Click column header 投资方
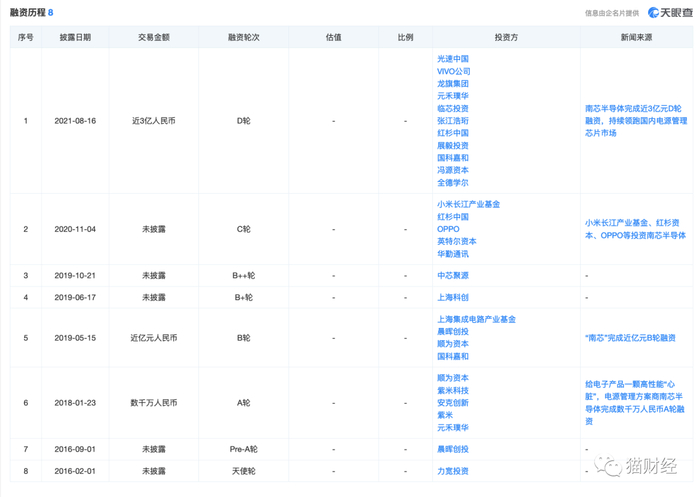700x497 pixels. tap(506, 38)
